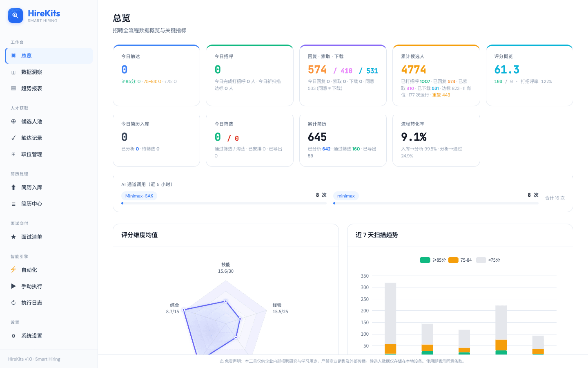The image size is (588, 368).
Task: Open 系统设置 page
Action: pos(49,336)
